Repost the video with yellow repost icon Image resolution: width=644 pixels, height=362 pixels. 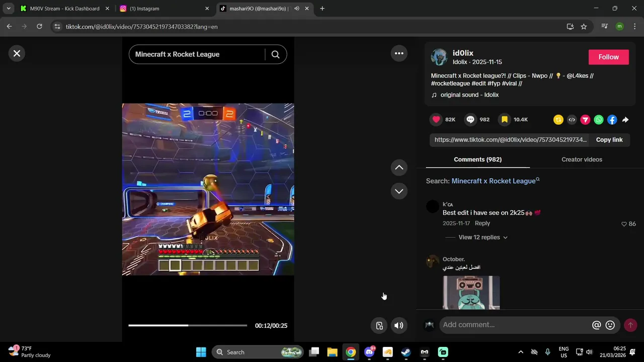pyautogui.click(x=558, y=120)
